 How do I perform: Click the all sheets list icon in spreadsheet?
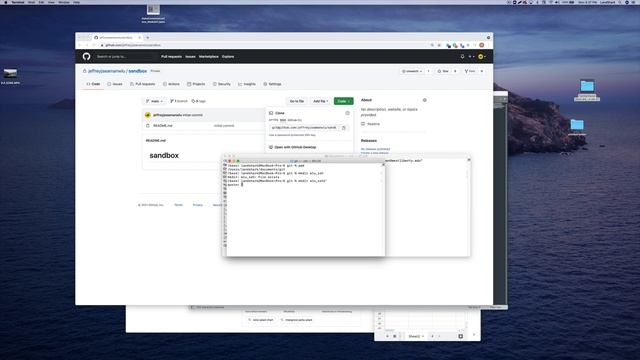pyautogui.click(x=395, y=336)
